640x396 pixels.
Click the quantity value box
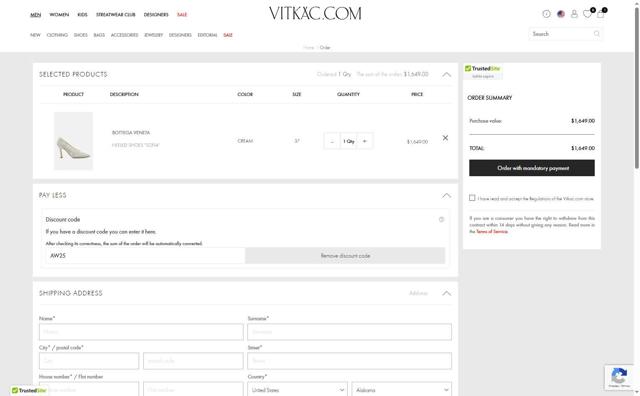point(349,141)
